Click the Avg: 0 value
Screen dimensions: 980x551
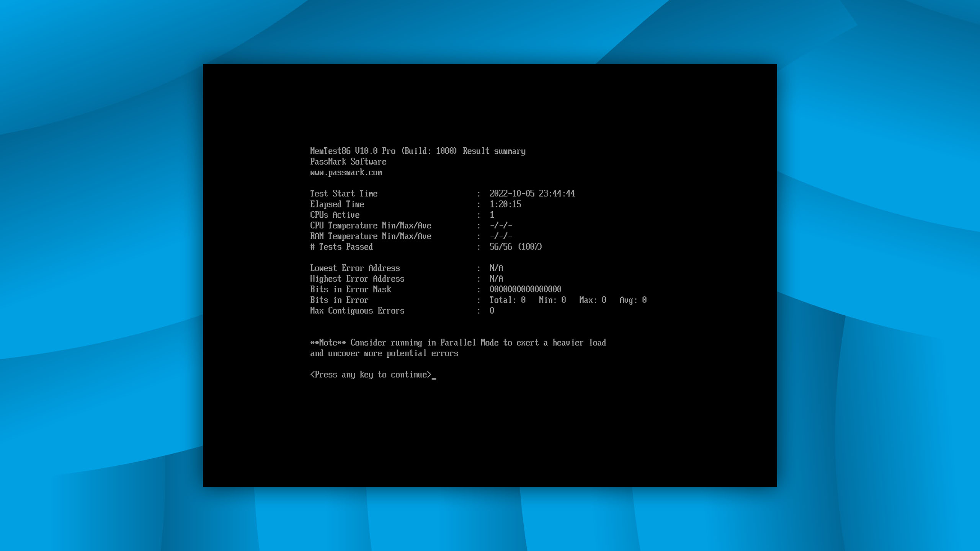633,300
